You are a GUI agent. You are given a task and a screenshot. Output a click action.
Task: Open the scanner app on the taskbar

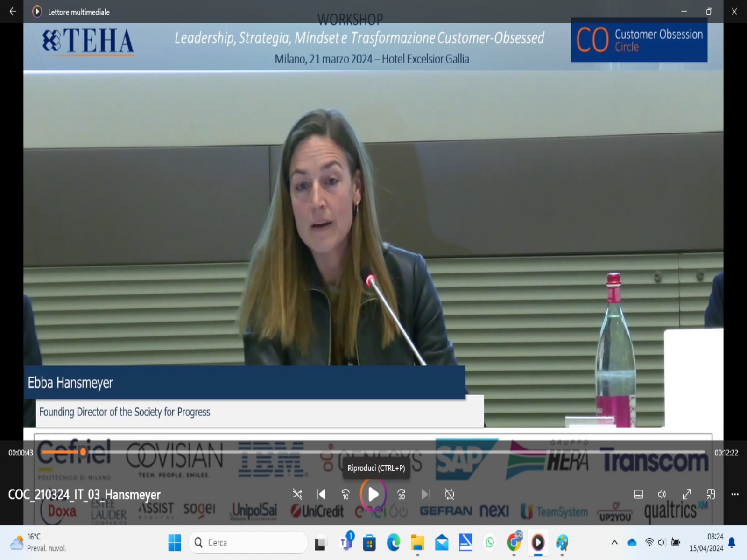pos(466,542)
